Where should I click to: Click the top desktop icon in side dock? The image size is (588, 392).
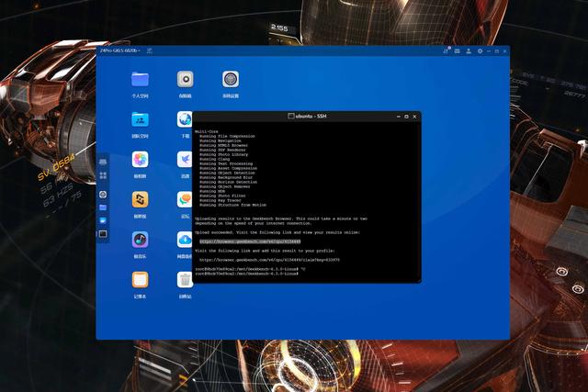pyautogui.click(x=103, y=162)
